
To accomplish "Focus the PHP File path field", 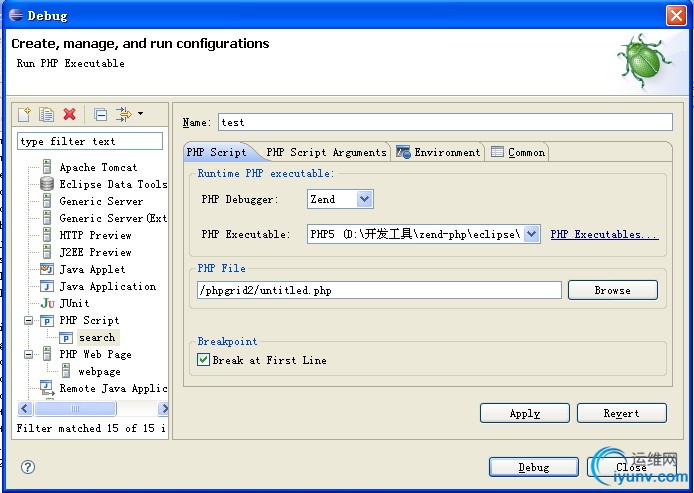I will click(379, 290).
